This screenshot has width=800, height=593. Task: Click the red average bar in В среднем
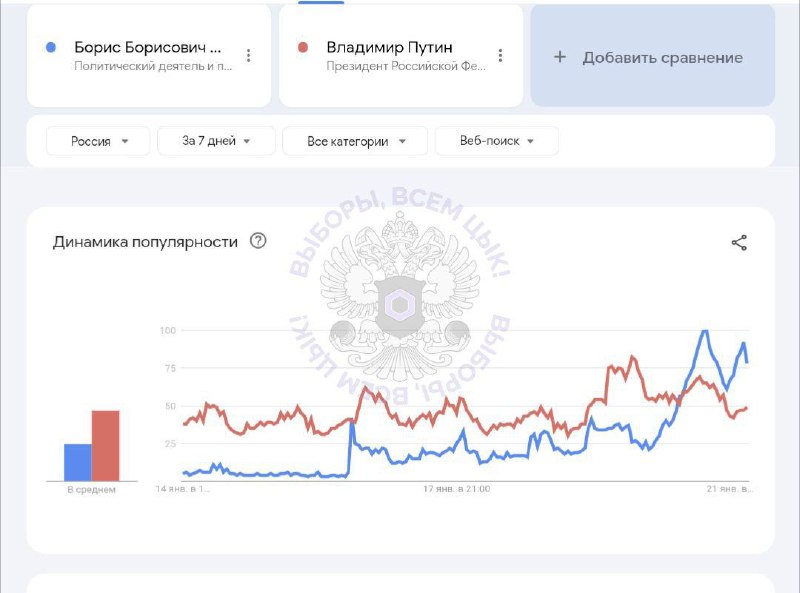pos(106,446)
